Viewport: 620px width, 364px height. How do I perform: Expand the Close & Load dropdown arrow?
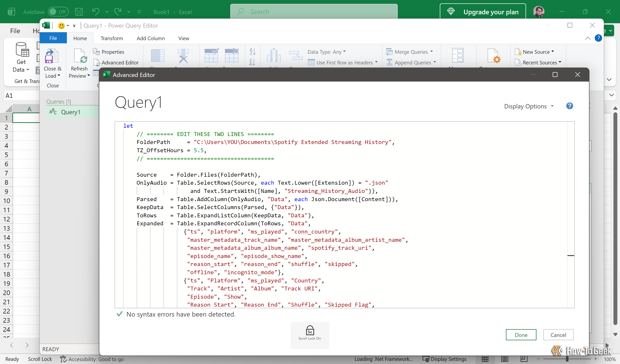coord(59,76)
